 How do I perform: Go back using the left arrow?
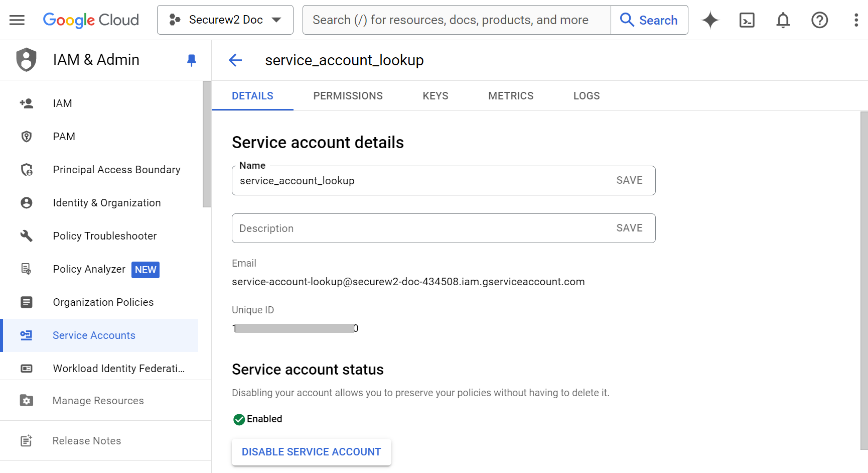(235, 60)
